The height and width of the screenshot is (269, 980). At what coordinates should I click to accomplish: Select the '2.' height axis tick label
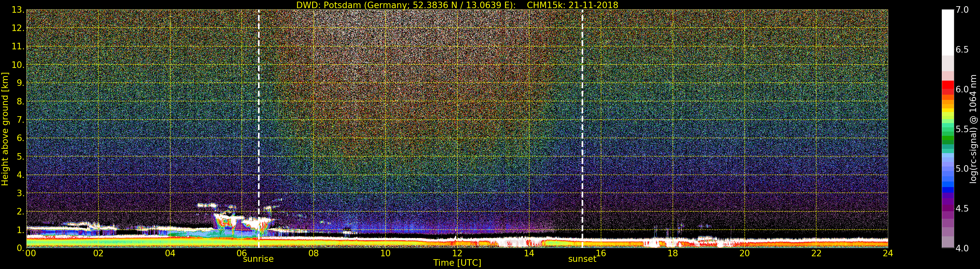coord(21,211)
